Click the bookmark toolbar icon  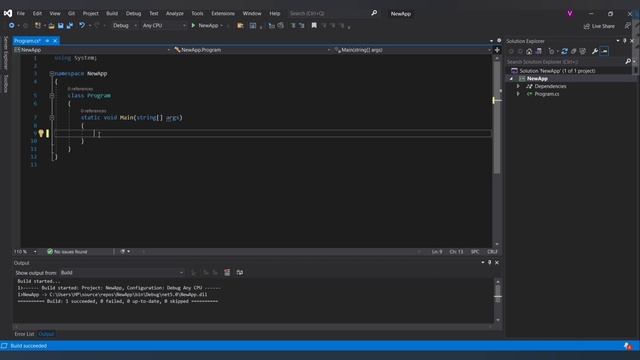pyautogui.click(x=314, y=25)
